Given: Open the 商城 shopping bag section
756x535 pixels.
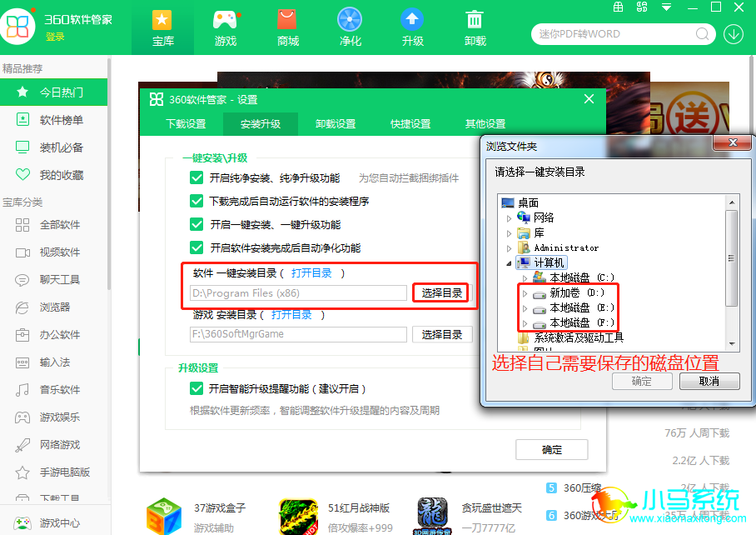Looking at the screenshot, I should pos(288,28).
